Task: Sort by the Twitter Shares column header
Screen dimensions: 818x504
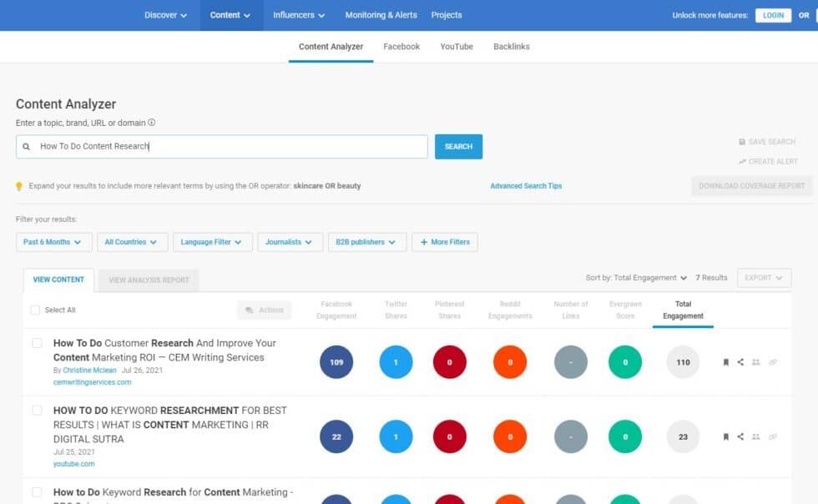Action: point(396,310)
